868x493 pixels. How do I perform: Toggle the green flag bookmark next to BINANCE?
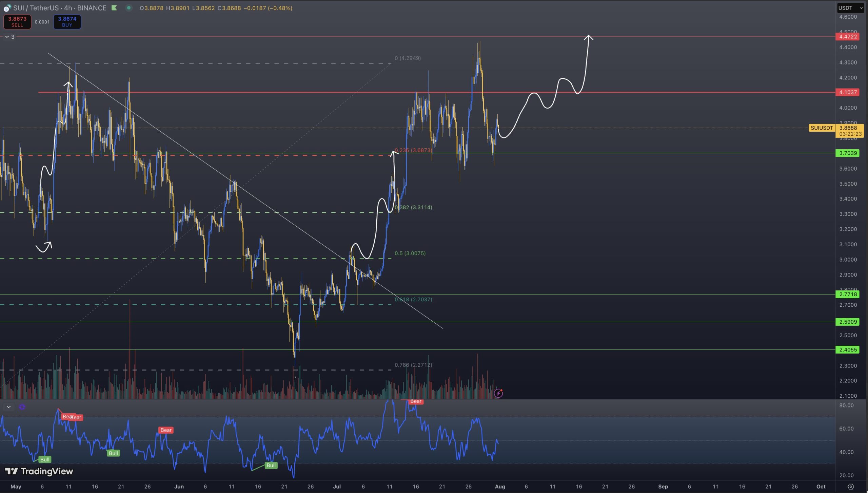[114, 8]
